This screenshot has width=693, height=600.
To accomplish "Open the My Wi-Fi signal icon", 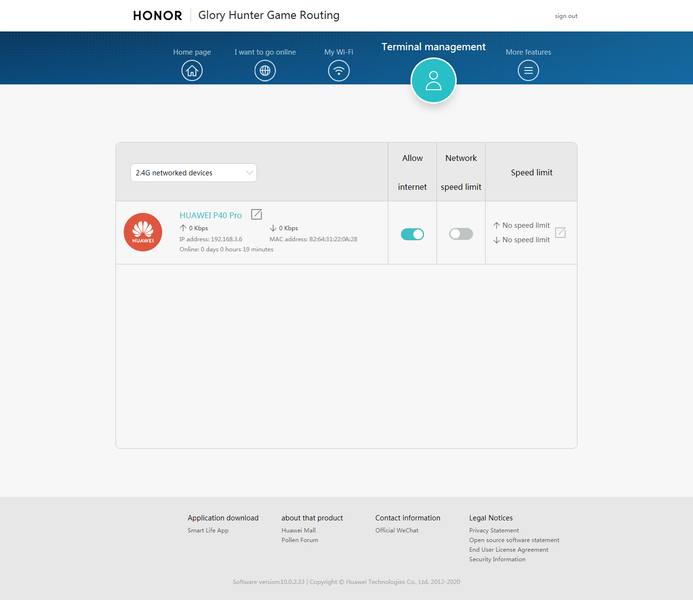I will [339, 71].
